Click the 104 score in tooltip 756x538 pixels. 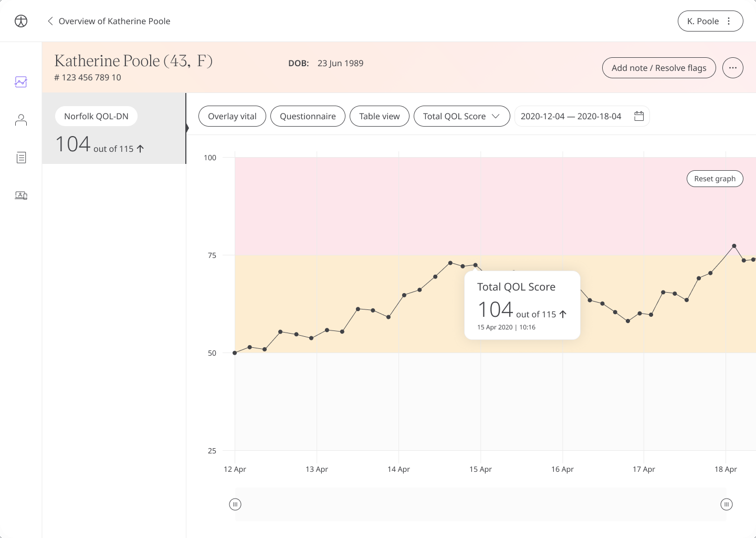(x=495, y=309)
